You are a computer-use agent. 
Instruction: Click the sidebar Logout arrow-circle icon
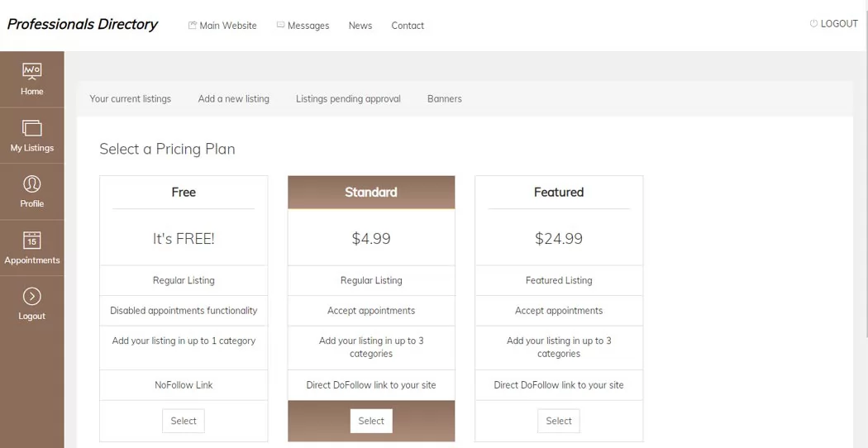click(x=31, y=297)
